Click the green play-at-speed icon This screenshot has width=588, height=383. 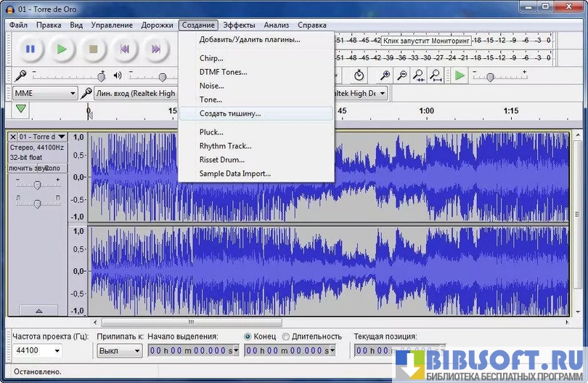pyautogui.click(x=459, y=75)
